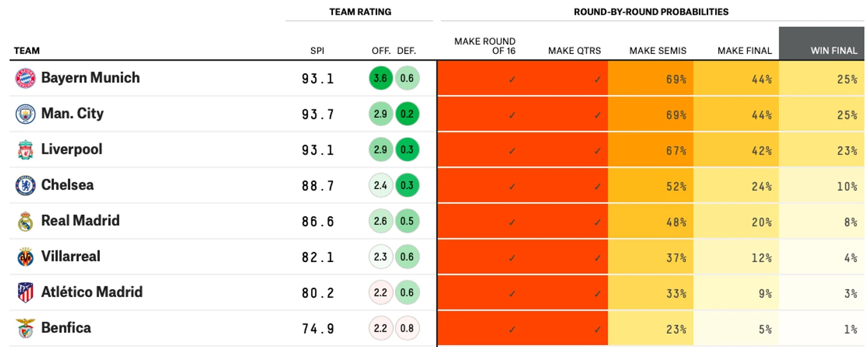
Task: Click Liverpool's 67% make semis cell
Action: 650,150
